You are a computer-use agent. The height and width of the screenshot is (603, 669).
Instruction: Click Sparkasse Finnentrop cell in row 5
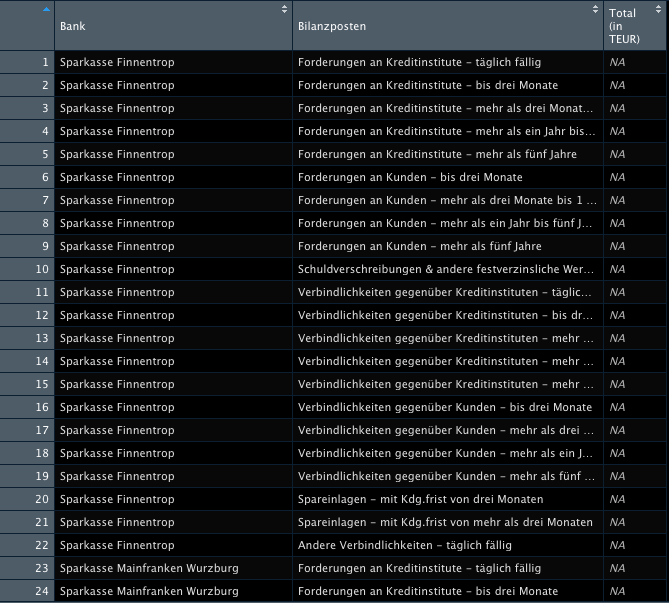tap(117, 154)
